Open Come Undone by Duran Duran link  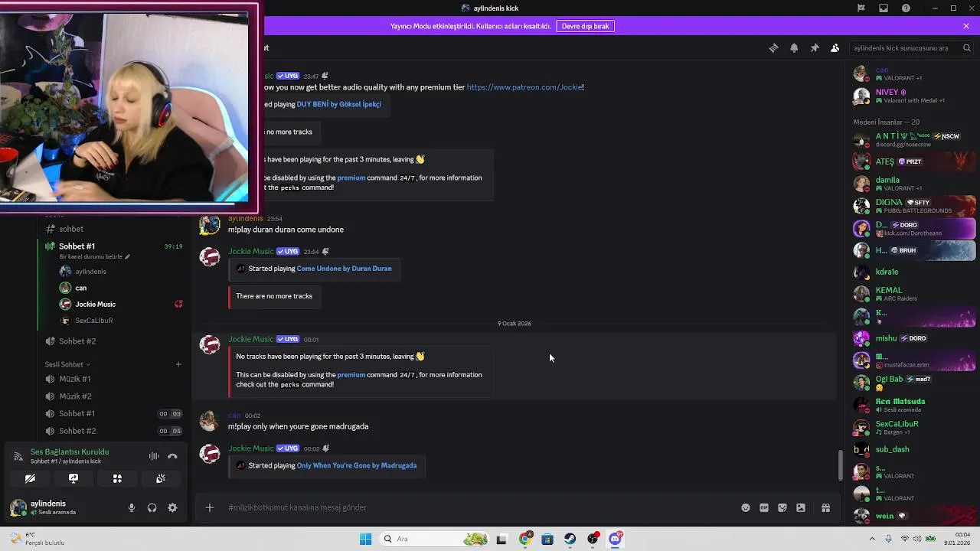click(344, 269)
